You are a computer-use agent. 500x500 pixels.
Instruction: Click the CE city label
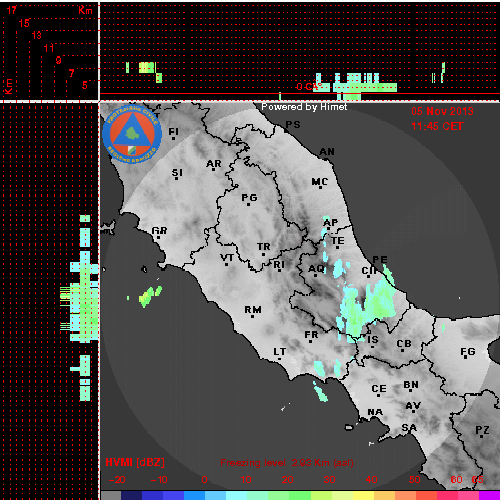coord(379,389)
